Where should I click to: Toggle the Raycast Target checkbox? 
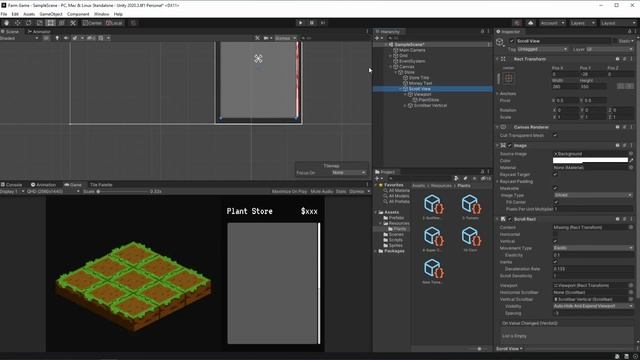[555, 174]
